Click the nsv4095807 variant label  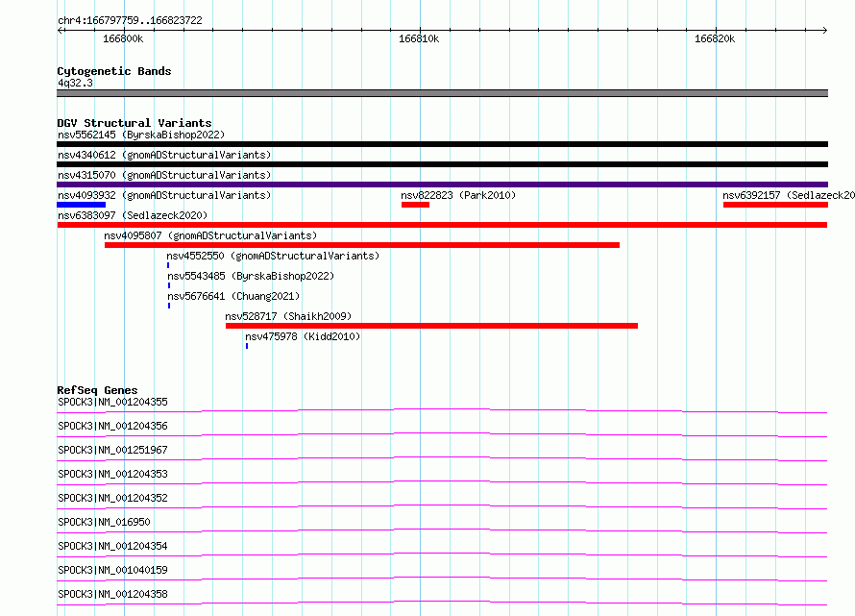tap(210, 235)
